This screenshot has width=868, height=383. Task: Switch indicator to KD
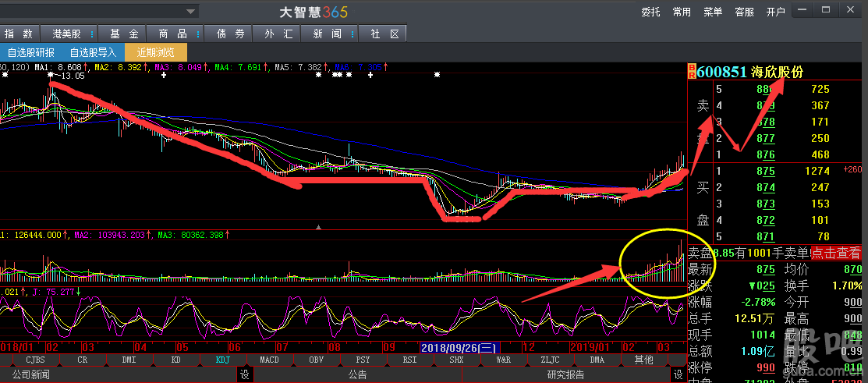[176, 360]
